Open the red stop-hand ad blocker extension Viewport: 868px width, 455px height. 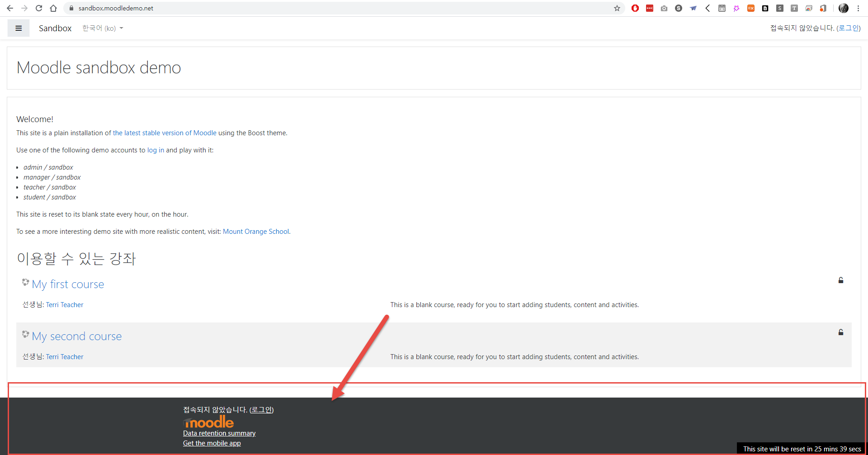[x=635, y=8]
